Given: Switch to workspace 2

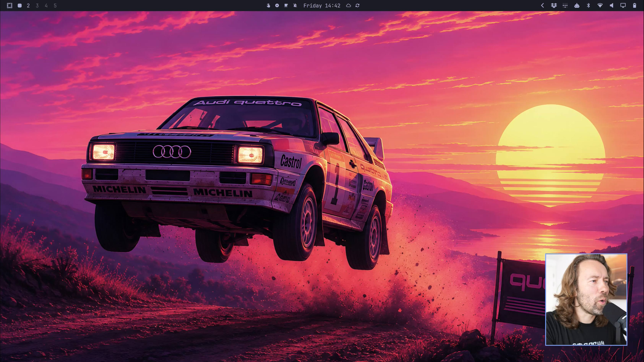Looking at the screenshot, I should (28, 6).
